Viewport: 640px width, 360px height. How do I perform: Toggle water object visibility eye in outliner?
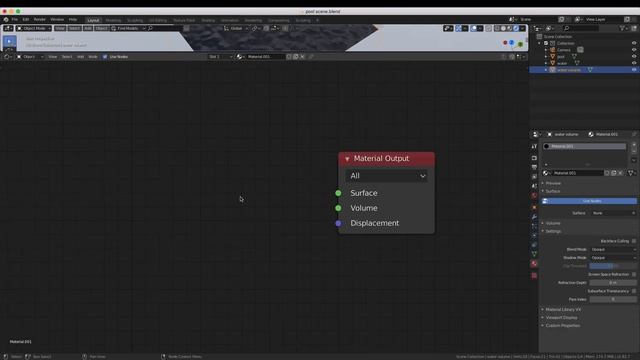pyautogui.click(x=634, y=63)
